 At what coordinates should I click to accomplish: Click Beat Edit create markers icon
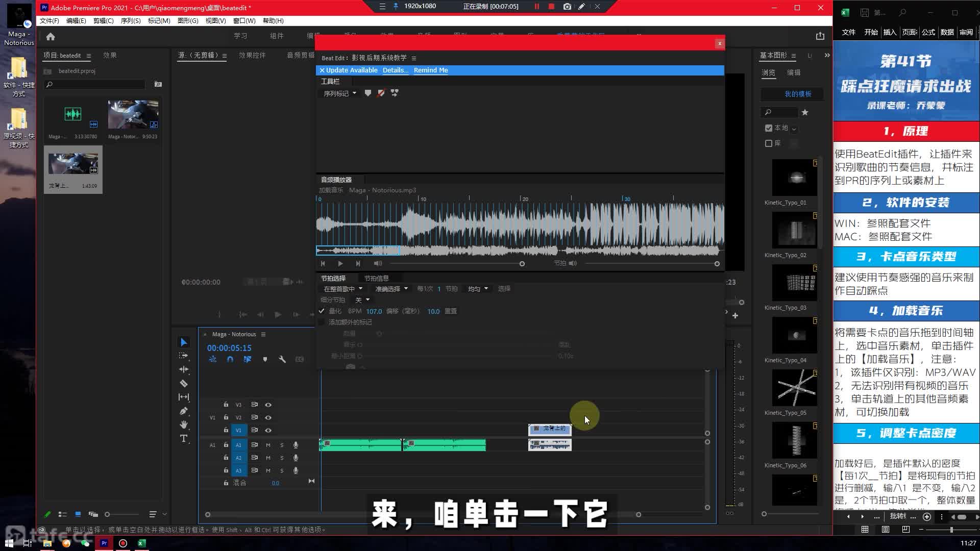[368, 93]
